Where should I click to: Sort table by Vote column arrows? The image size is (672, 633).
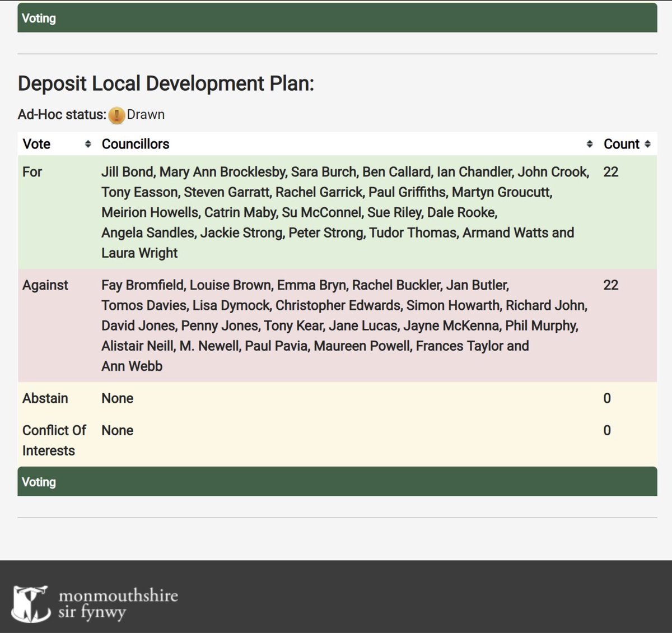(x=88, y=144)
